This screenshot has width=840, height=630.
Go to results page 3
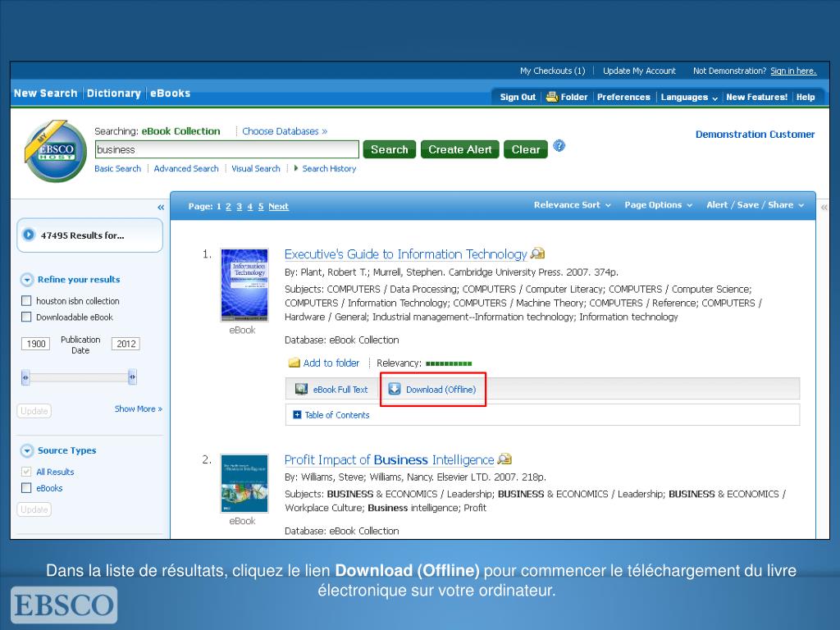coord(239,206)
